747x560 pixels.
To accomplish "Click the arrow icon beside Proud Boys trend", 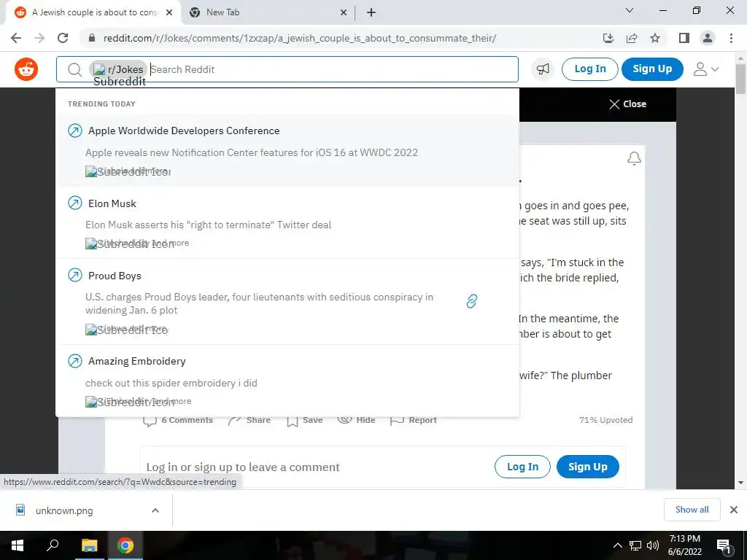I will pyautogui.click(x=75, y=275).
